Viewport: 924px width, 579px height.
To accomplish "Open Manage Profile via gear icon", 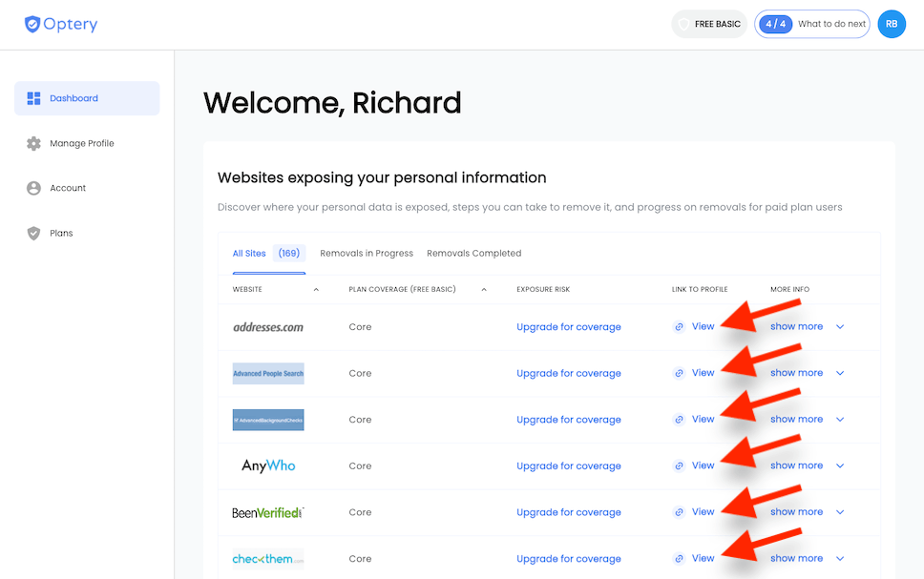I will click(x=33, y=143).
